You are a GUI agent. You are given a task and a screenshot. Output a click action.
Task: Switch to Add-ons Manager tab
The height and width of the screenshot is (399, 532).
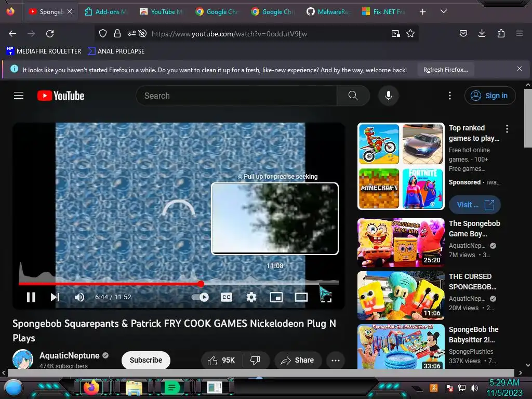106,12
